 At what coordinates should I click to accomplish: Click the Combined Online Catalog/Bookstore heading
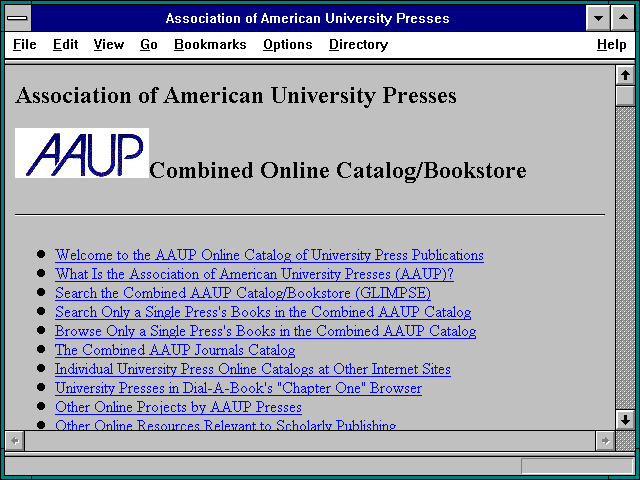click(x=338, y=170)
